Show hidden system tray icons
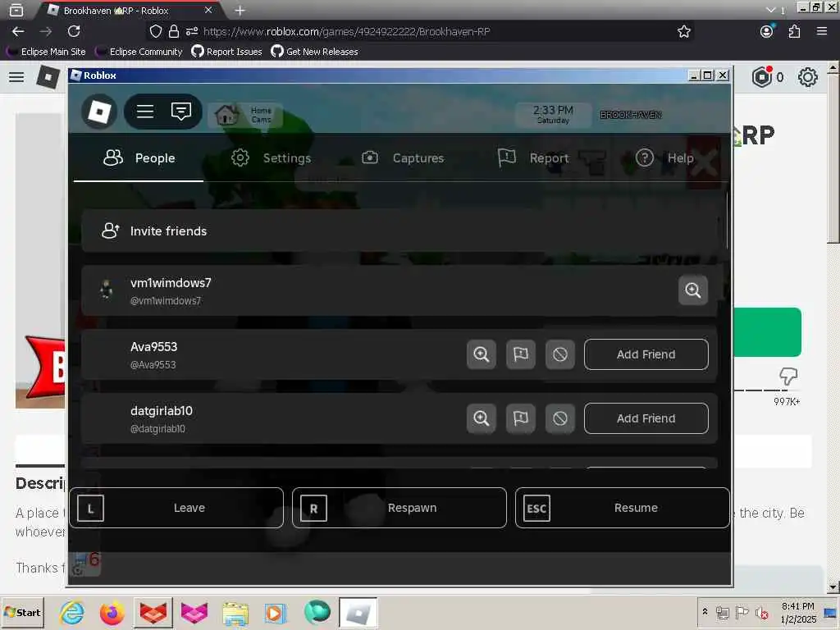 pos(705,611)
